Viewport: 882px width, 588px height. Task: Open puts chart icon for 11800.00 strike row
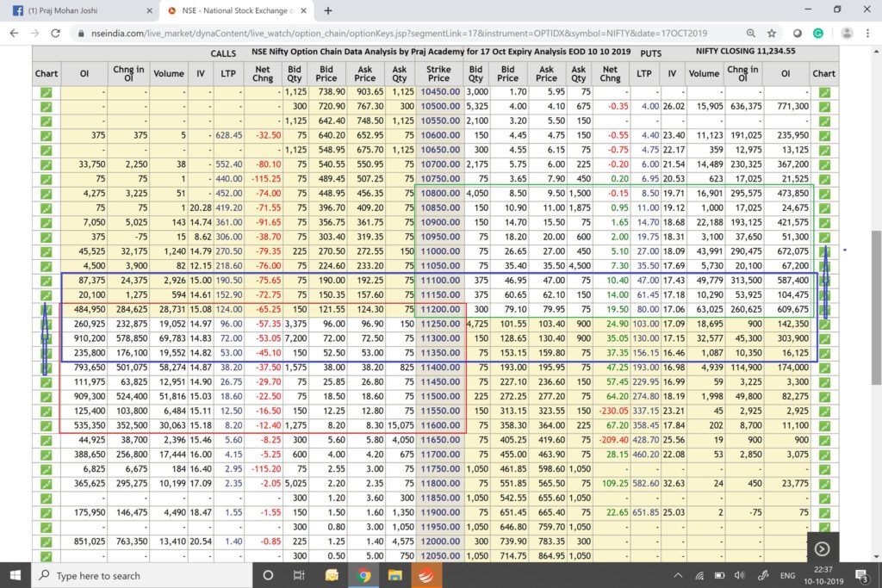tap(824, 484)
